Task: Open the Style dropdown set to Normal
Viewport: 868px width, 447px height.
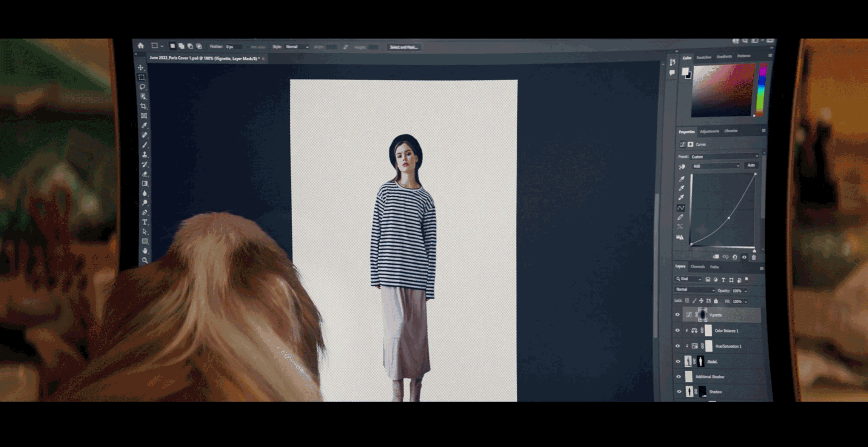Action: tap(297, 47)
